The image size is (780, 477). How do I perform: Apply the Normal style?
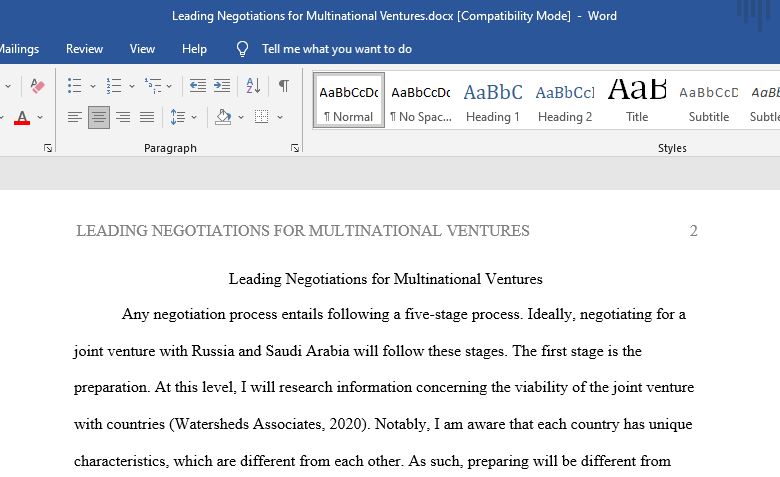point(349,100)
